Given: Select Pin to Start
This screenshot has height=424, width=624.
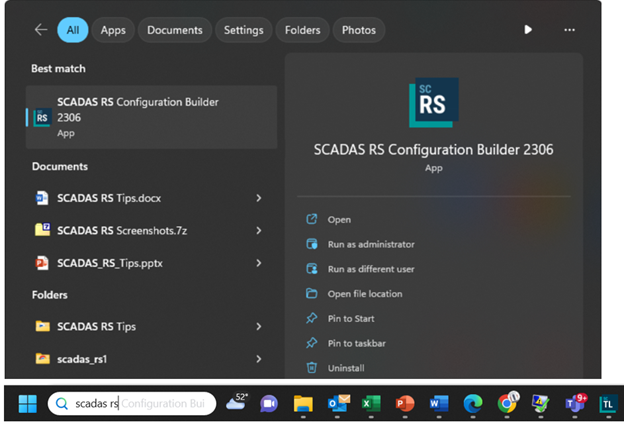Looking at the screenshot, I should coord(351,318).
